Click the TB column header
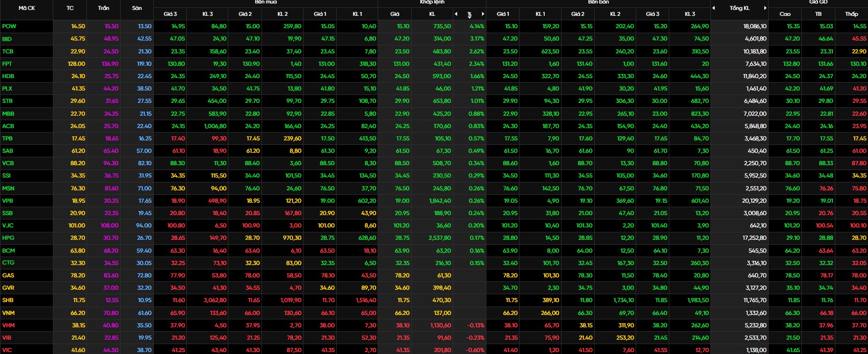This screenshot has height=354, width=868. (818, 14)
